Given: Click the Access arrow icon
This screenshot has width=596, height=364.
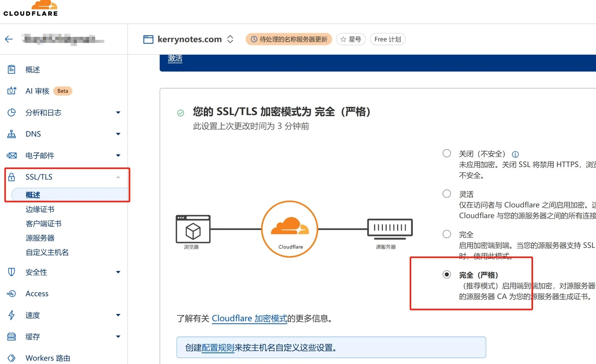Looking at the screenshot, I should tap(12, 294).
